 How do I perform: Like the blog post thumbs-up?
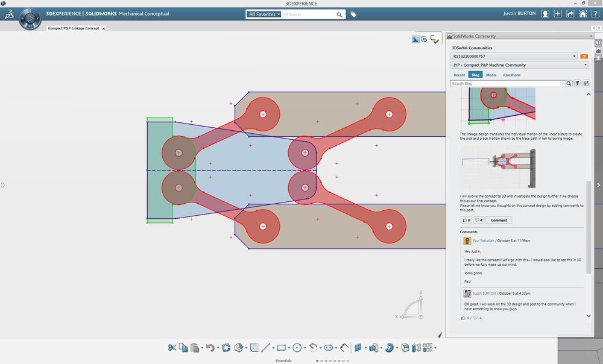click(465, 220)
